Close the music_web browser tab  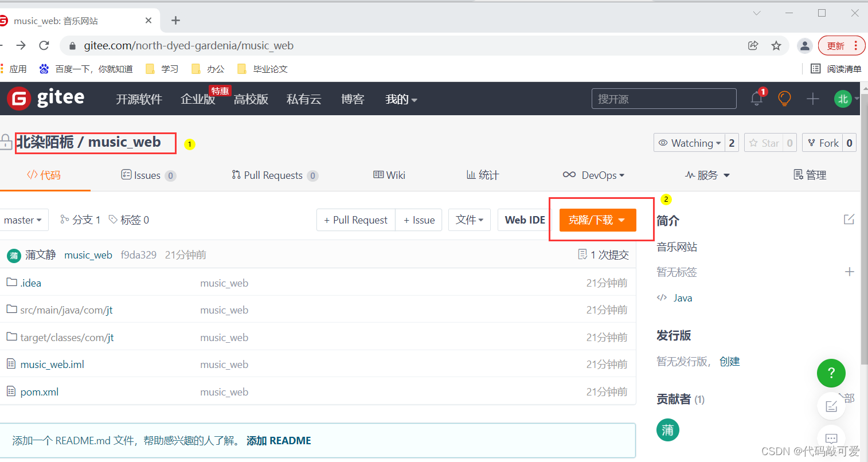click(x=148, y=21)
